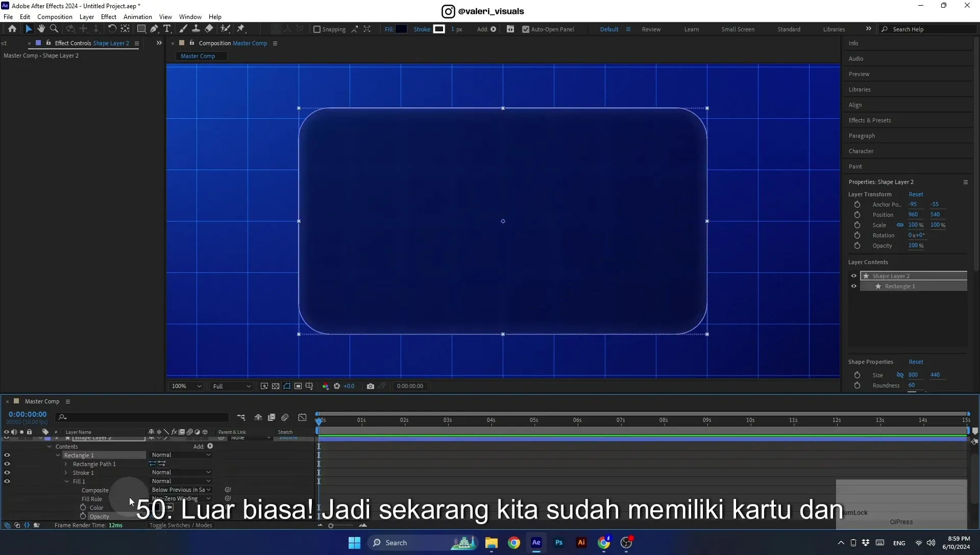Select the Hand tool

41,29
